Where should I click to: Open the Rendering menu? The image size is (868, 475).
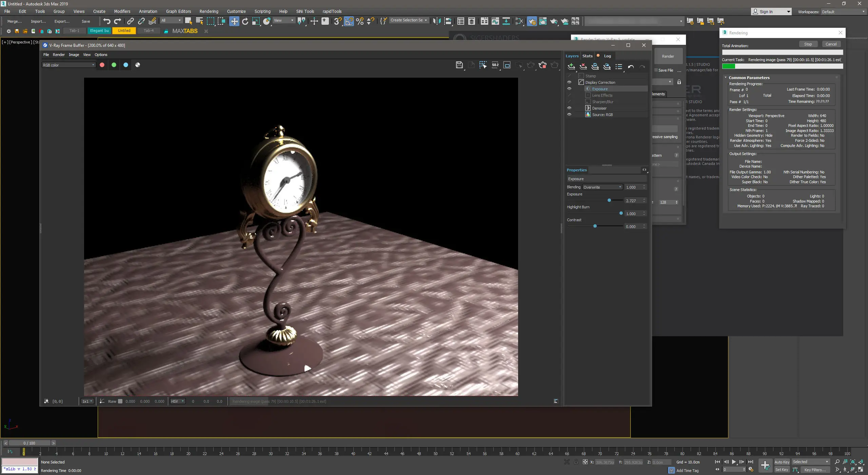pyautogui.click(x=209, y=11)
